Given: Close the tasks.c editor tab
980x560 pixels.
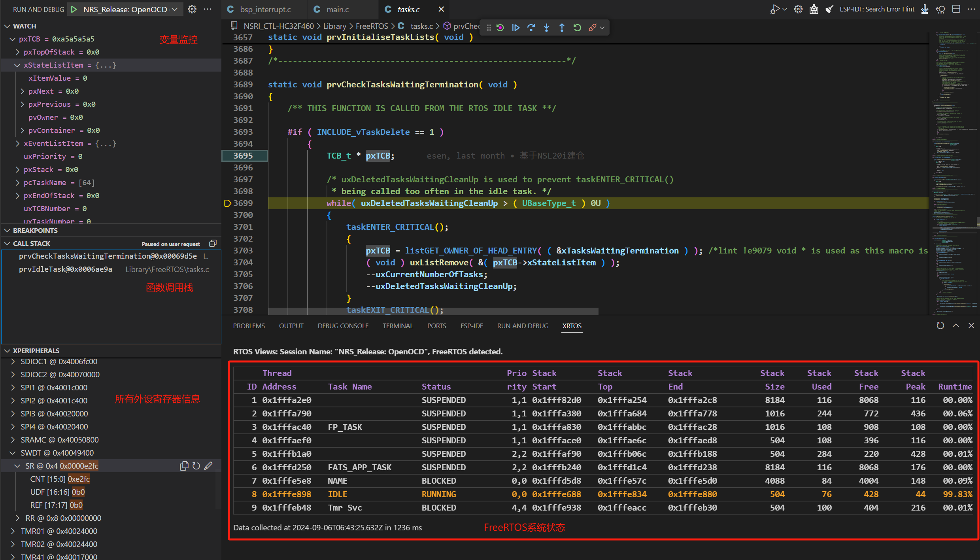Looking at the screenshot, I should (441, 9).
